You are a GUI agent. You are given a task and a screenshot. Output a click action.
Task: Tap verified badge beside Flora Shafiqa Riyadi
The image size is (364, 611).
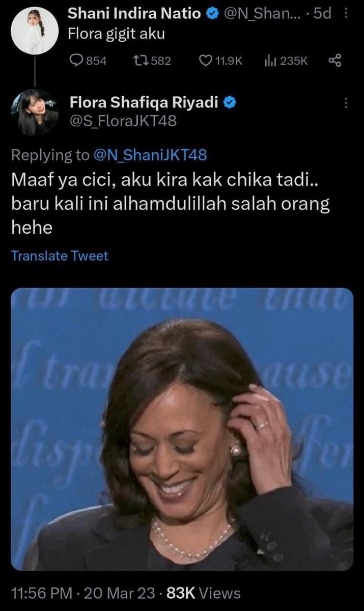229,103
